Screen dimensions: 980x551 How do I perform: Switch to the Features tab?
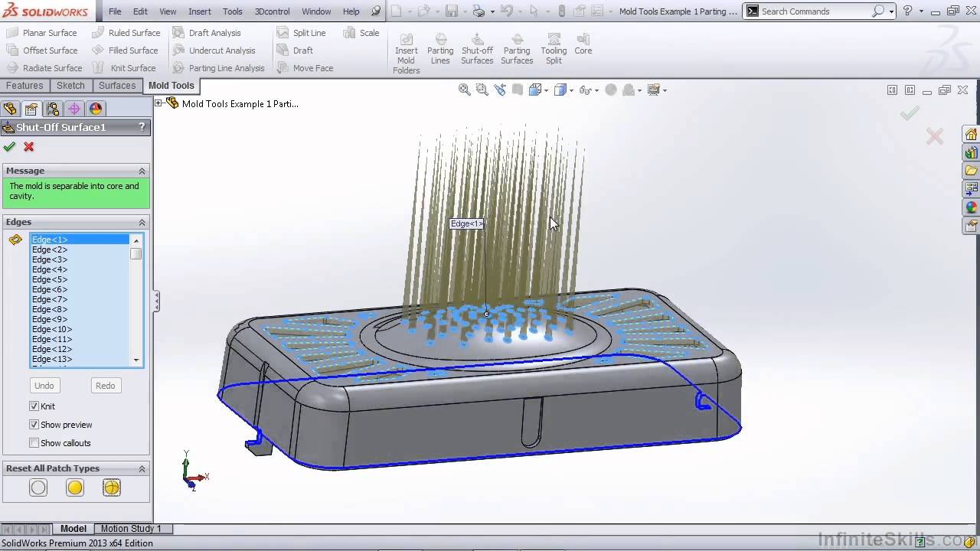click(x=24, y=86)
